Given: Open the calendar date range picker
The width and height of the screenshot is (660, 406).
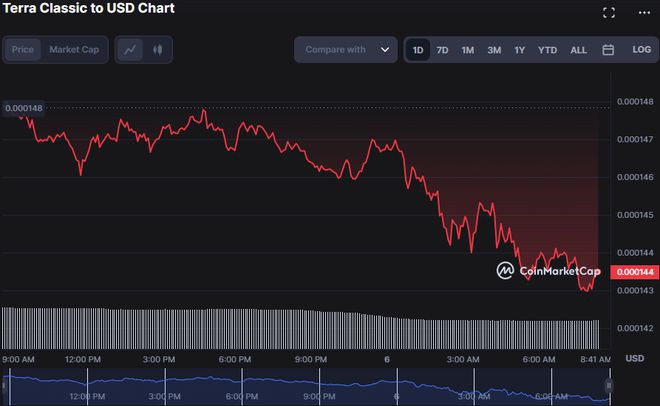Looking at the screenshot, I should click(x=608, y=50).
